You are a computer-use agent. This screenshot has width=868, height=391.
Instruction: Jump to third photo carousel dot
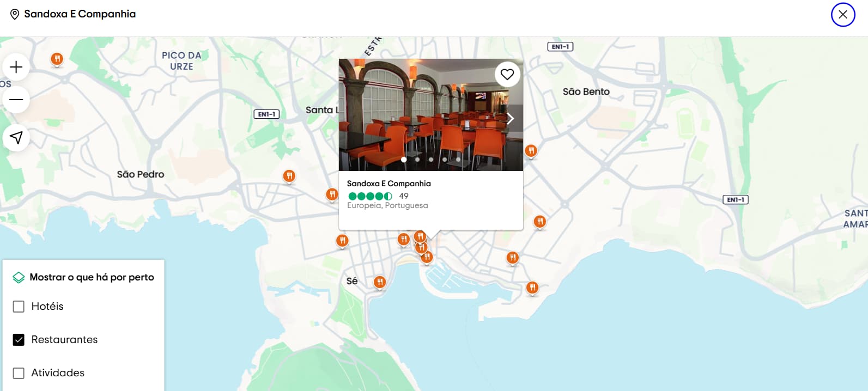click(431, 160)
